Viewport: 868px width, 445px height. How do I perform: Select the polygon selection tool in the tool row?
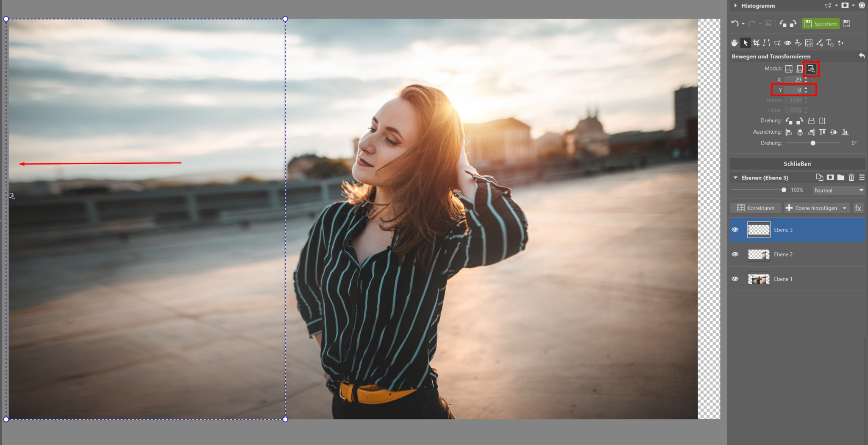777,43
